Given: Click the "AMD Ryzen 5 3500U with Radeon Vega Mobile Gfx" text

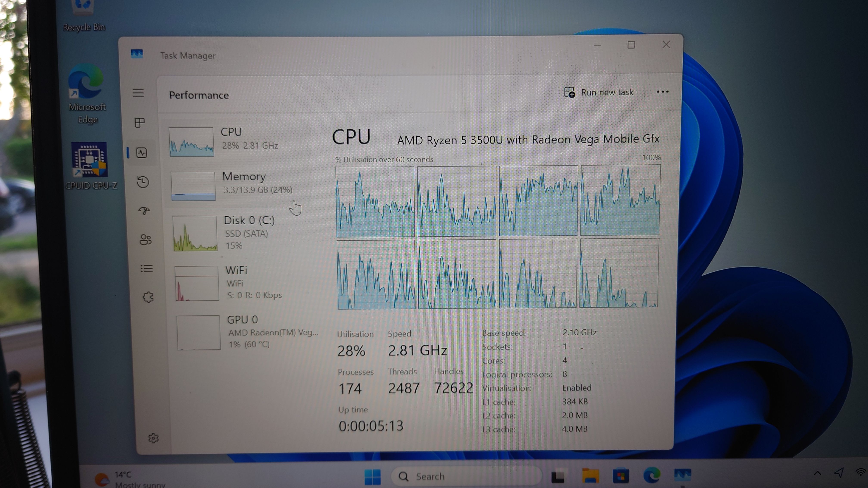Looking at the screenshot, I should tap(528, 139).
